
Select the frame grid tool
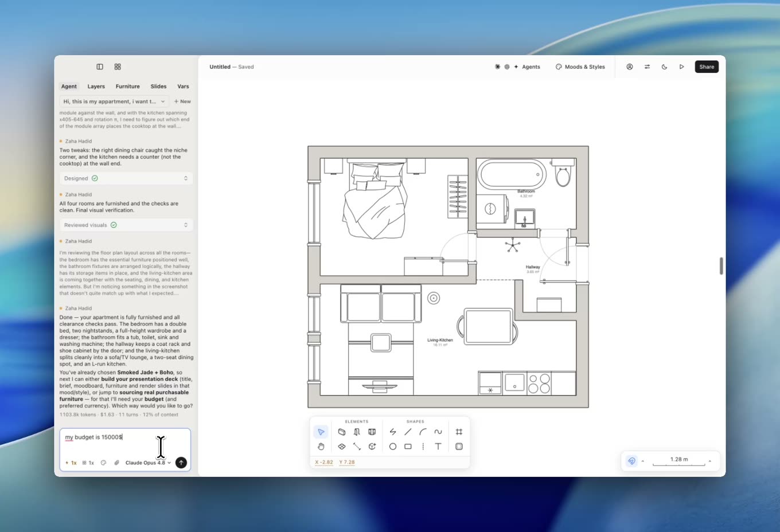(x=459, y=432)
